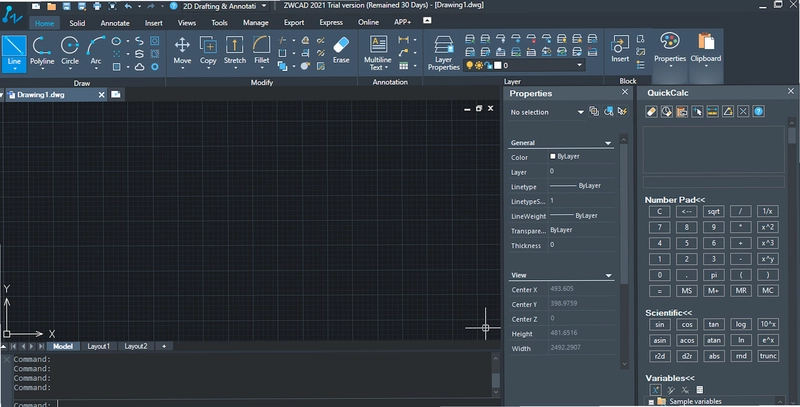The image size is (800, 407).
Task: Paste value to command line in QuickCalc
Action: (682, 112)
